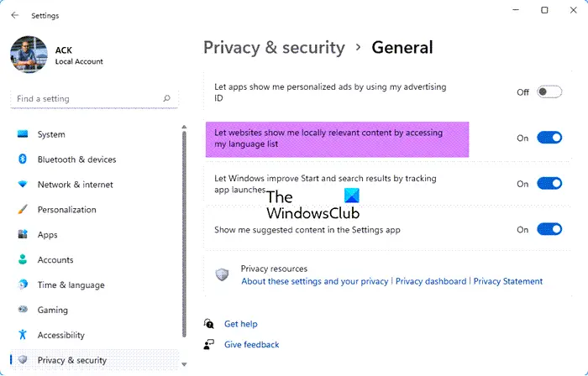Turn off language list websites toggle

coord(549,138)
